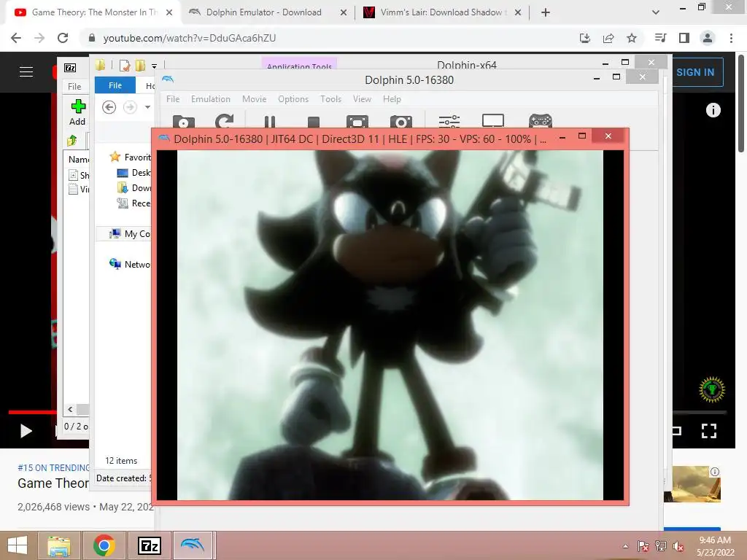This screenshot has width=747, height=560.
Task: Select Network in Explorer navigation pane
Action: [130, 264]
